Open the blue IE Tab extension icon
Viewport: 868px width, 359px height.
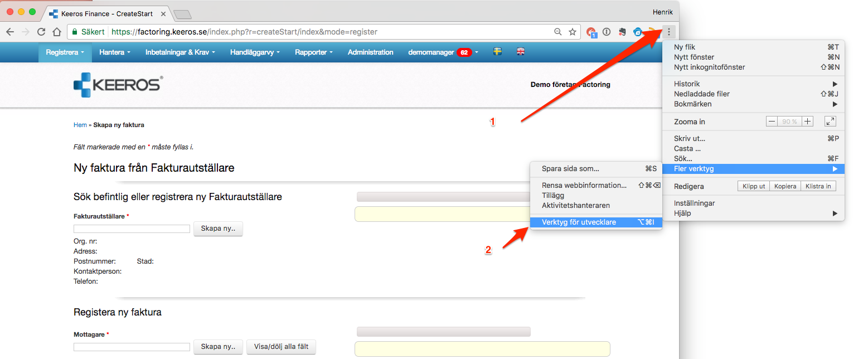[x=638, y=32]
